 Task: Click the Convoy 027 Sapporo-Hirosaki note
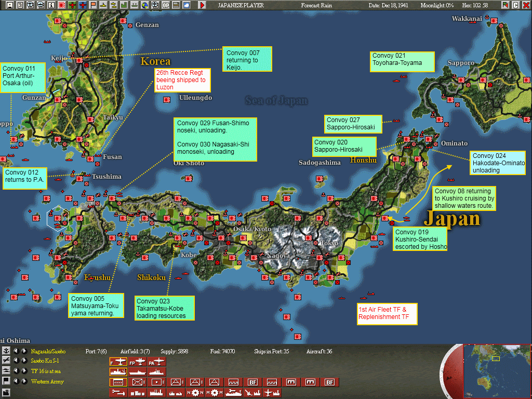(x=353, y=124)
